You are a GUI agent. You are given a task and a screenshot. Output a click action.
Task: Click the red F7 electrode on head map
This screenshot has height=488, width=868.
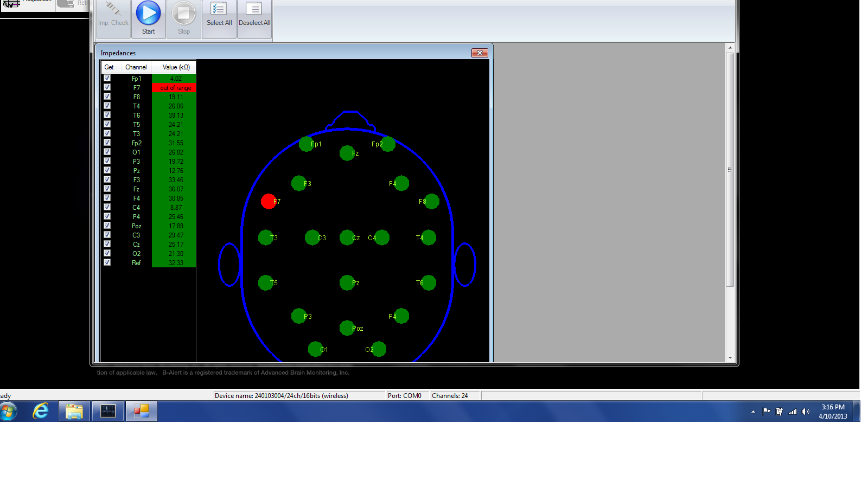(269, 201)
